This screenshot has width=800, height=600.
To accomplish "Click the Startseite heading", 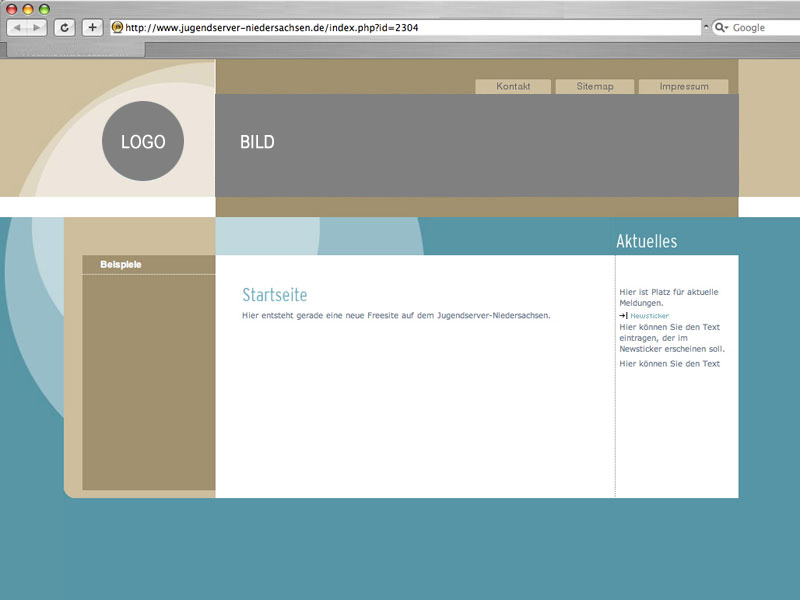I will [x=275, y=295].
